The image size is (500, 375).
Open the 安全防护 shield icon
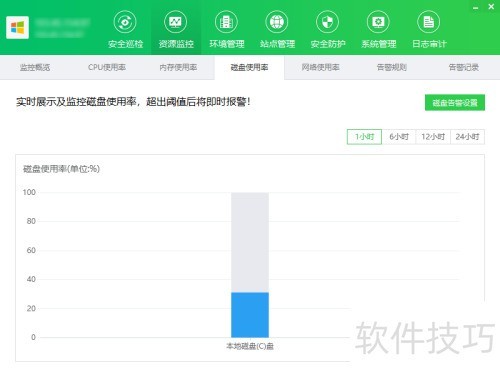point(328,22)
